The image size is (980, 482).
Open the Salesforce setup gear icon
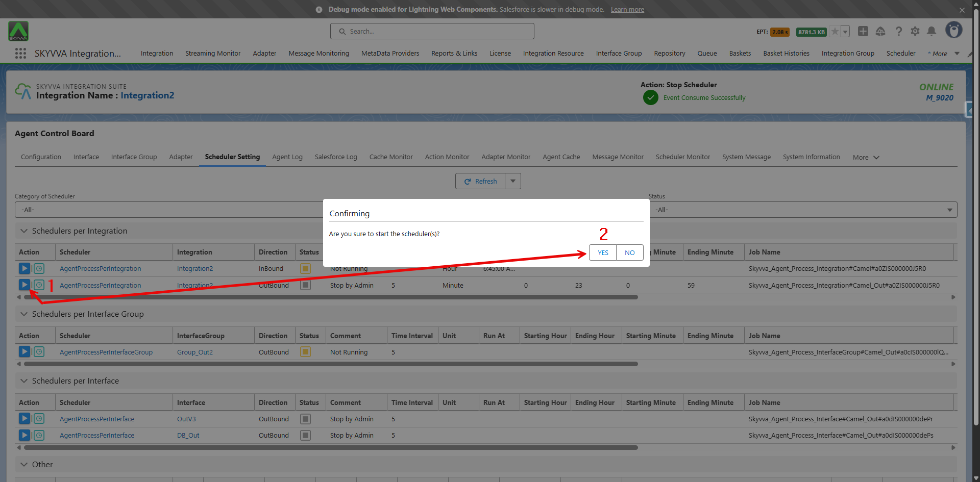(915, 32)
